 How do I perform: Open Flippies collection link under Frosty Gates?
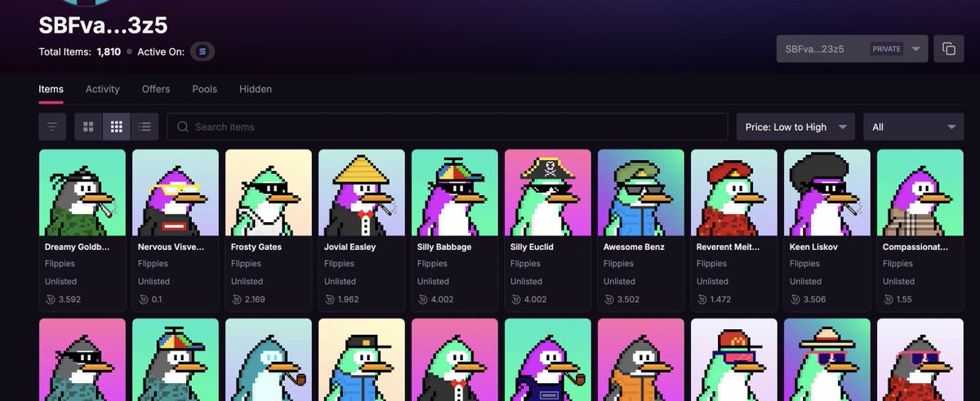pyautogui.click(x=247, y=264)
